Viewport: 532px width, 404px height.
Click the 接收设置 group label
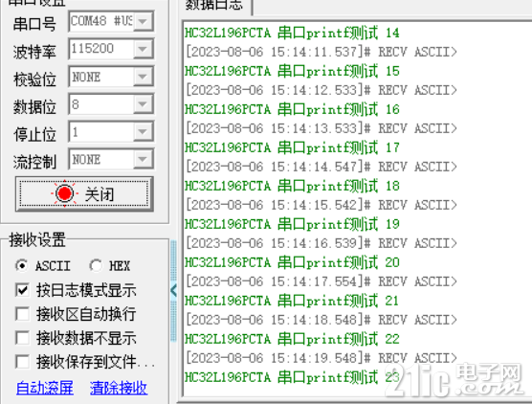pyautogui.click(x=37, y=239)
